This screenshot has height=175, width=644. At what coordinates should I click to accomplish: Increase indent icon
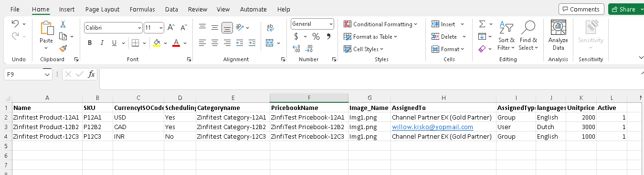pyautogui.click(x=252, y=43)
